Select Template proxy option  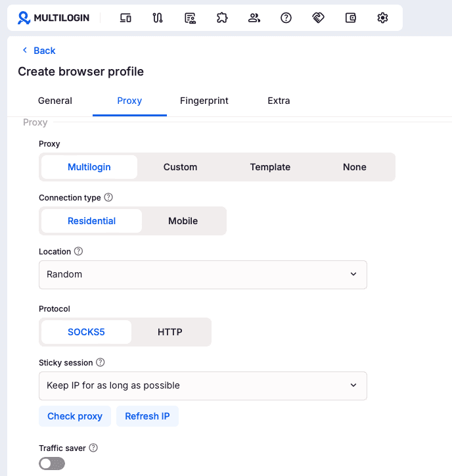click(270, 167)
